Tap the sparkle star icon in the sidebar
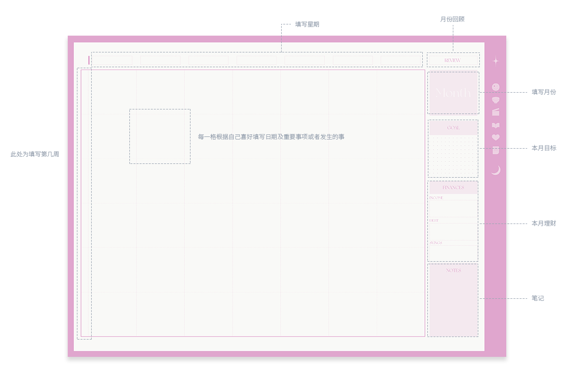Image resolution: width=571 pixels, height=392 pixels. pyautogui.click(x=496, y=61)
